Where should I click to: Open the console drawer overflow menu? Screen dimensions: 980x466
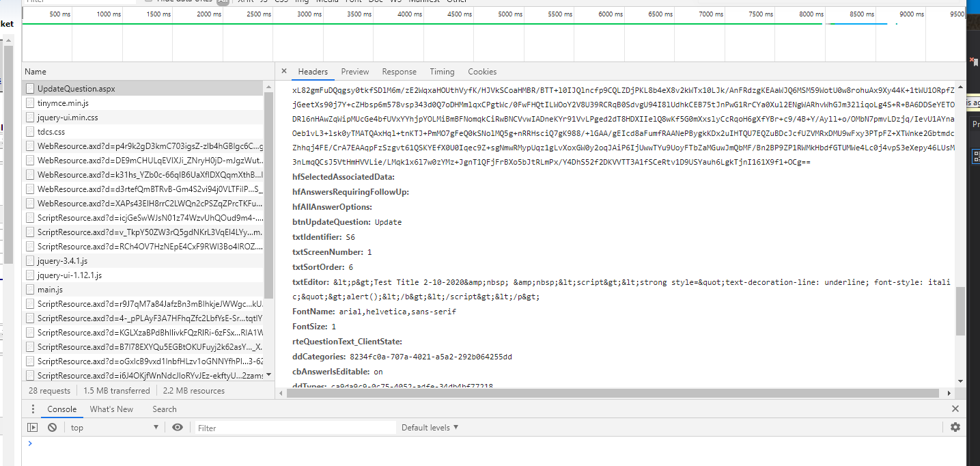33,409
